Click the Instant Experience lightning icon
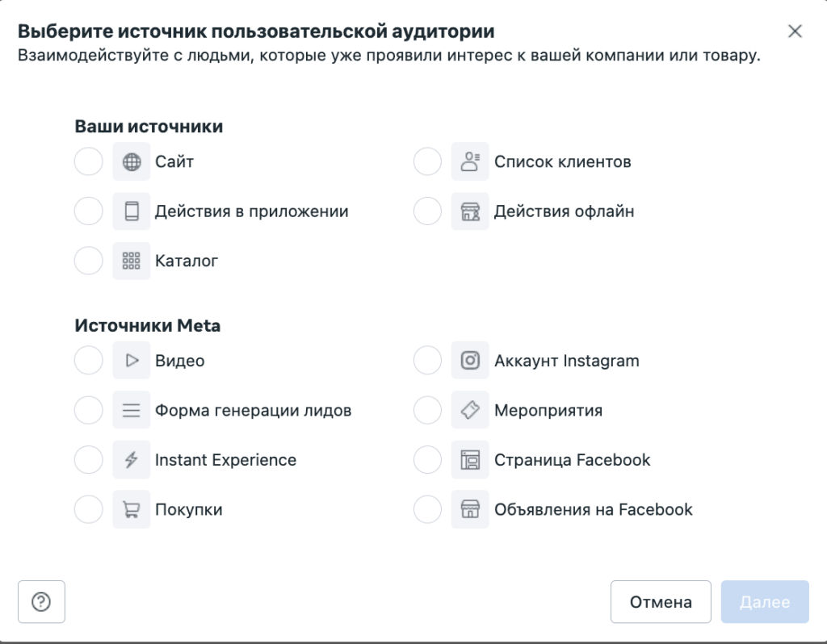 132,459
